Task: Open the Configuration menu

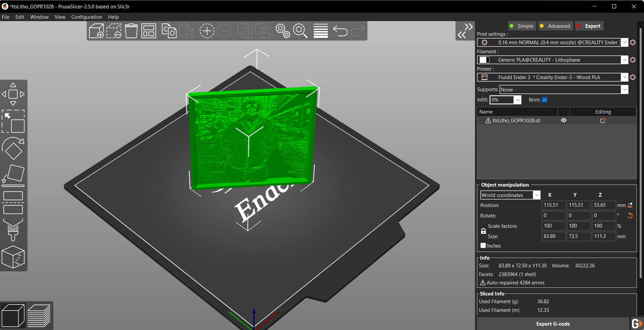Action: click(x=87, y=17)
